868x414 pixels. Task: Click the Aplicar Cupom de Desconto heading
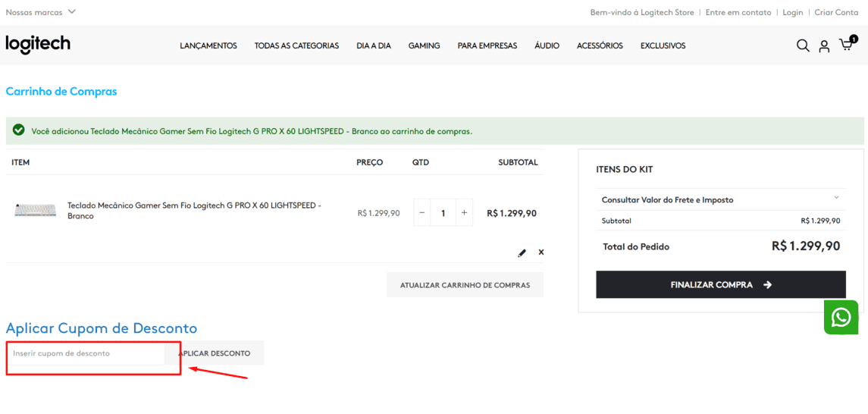point(102,328)
